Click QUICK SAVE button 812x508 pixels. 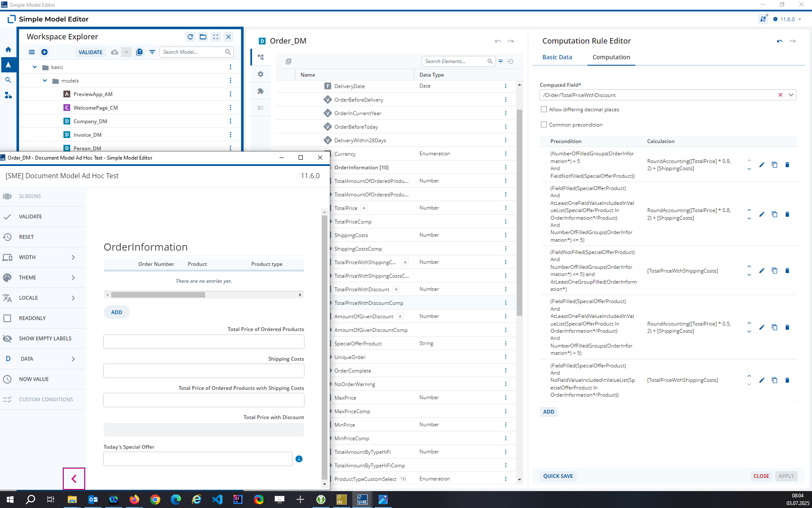tap(558, 476)
